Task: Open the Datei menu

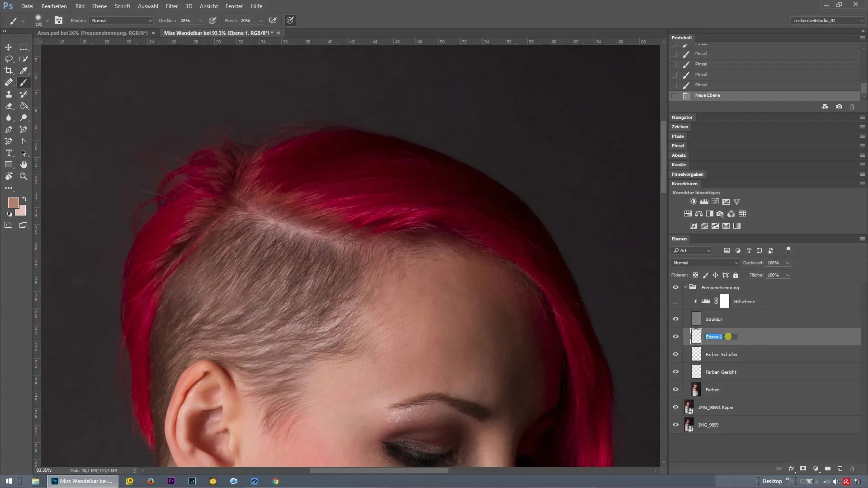Action: click(27, 6)
